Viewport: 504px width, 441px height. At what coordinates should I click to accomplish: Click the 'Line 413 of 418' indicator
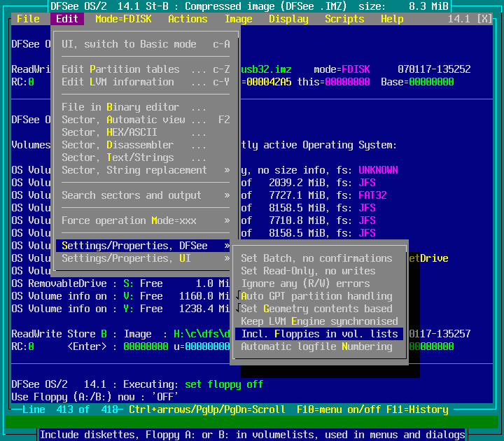point(72,409)
